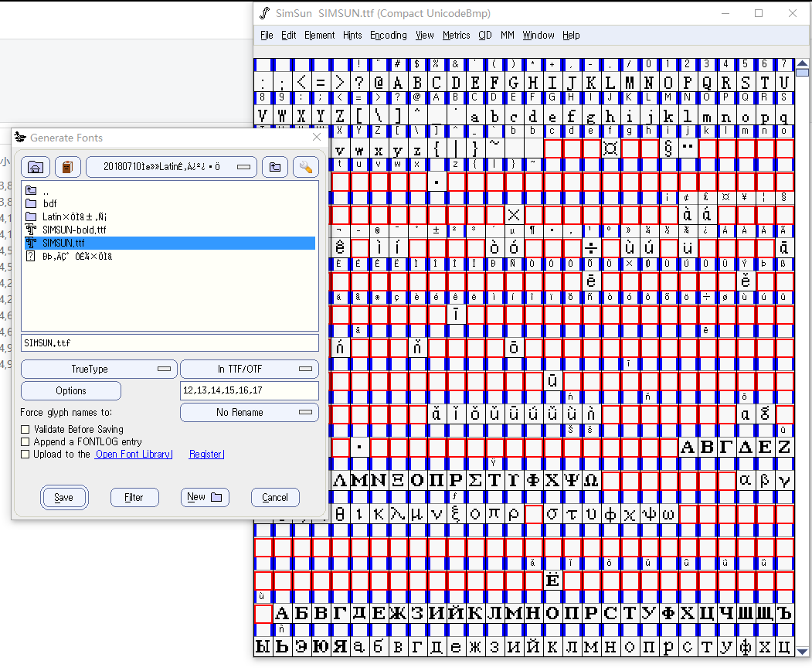Open the Element menu
Image resolution: width=812 pixels, height=671 pixels.
(x=320, y=36)
